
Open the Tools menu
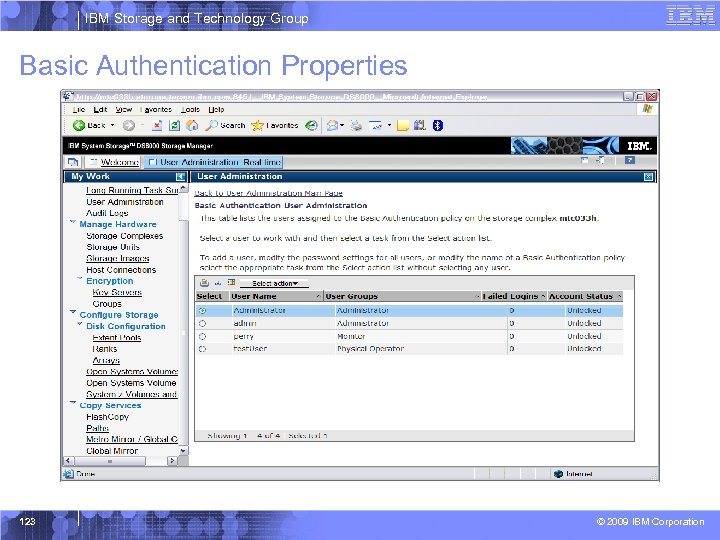190,110
